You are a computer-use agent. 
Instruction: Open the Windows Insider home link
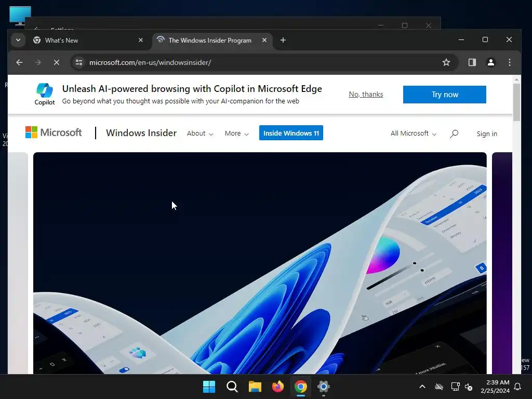click(x=141, y=132)
